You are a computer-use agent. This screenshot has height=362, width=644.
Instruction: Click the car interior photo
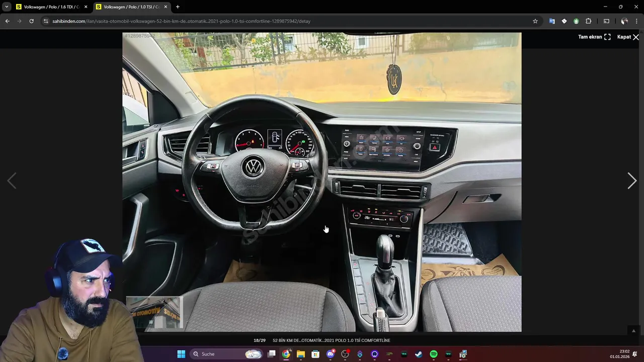tap(322, 182)
